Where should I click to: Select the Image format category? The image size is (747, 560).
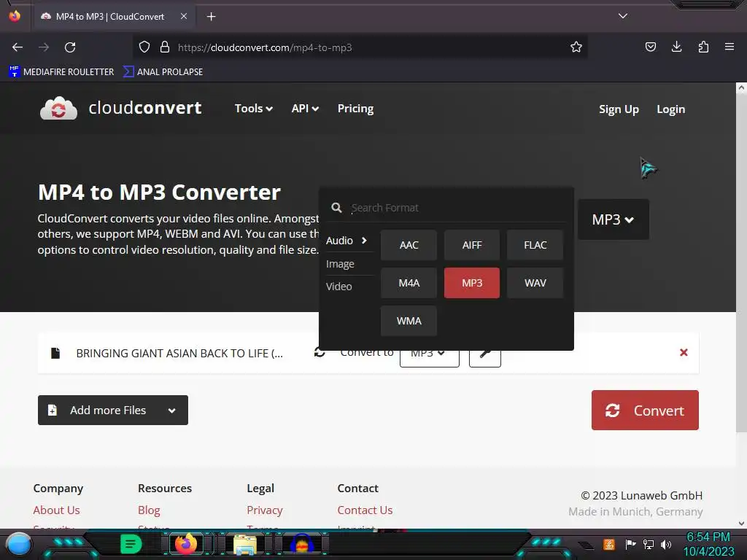[340, 264]
